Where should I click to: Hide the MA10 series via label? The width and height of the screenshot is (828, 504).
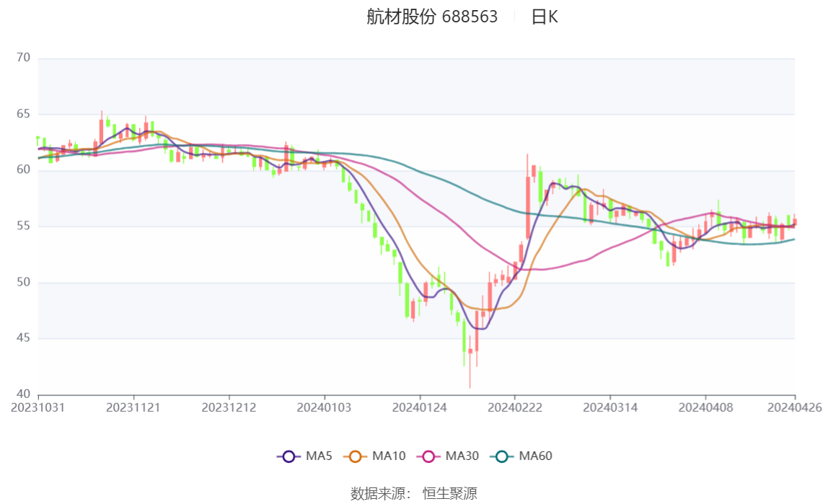[x=389, y=456]
